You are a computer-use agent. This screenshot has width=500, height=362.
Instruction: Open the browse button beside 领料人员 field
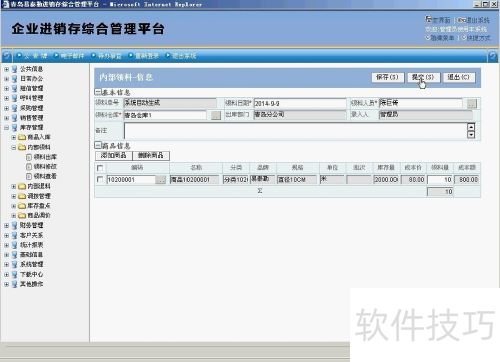pos(471,104)
